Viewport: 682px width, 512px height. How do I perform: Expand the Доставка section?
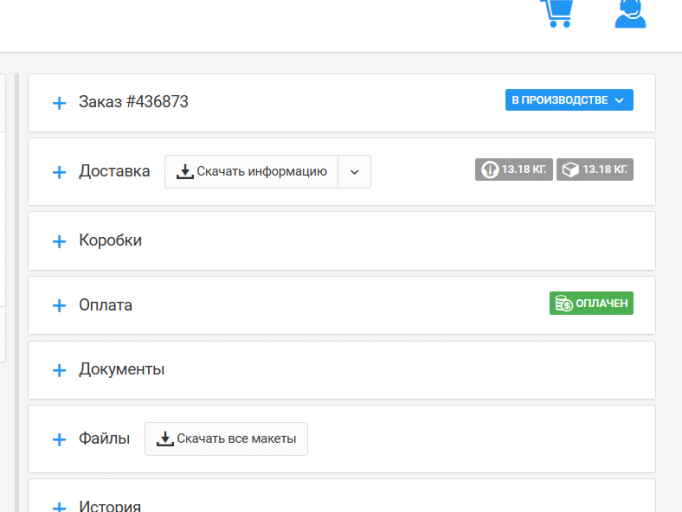click(x=59, y=172)
